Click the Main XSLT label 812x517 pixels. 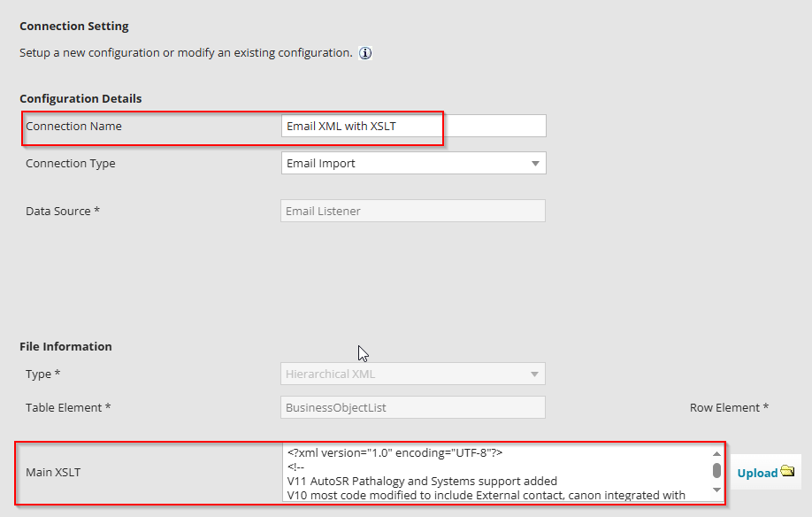[53, 472]
